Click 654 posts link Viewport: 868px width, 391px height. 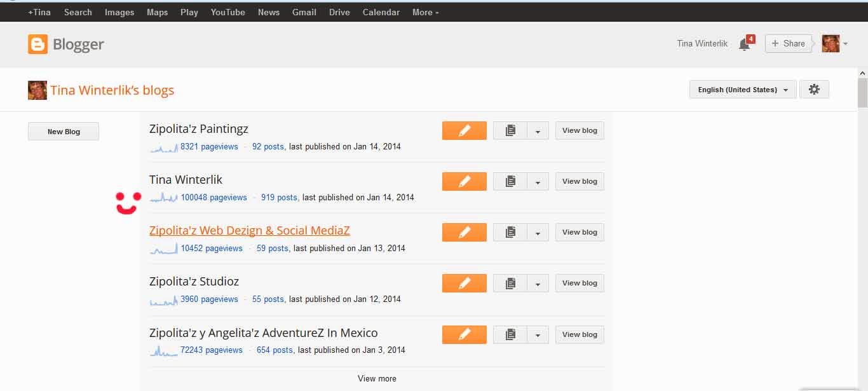coord(275,350)
